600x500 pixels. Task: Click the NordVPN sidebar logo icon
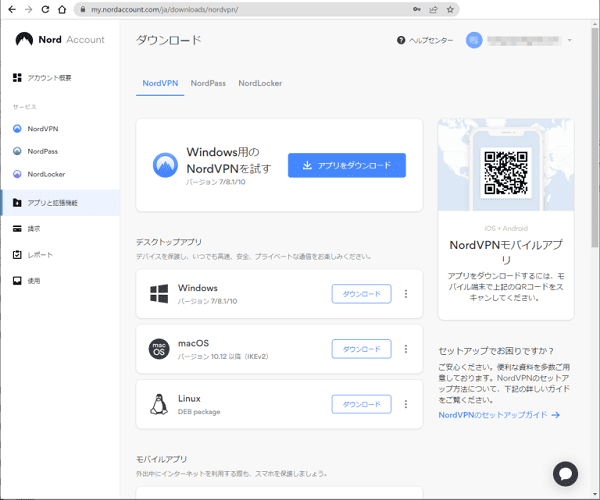pyautogui.click(x=17, y=129)
